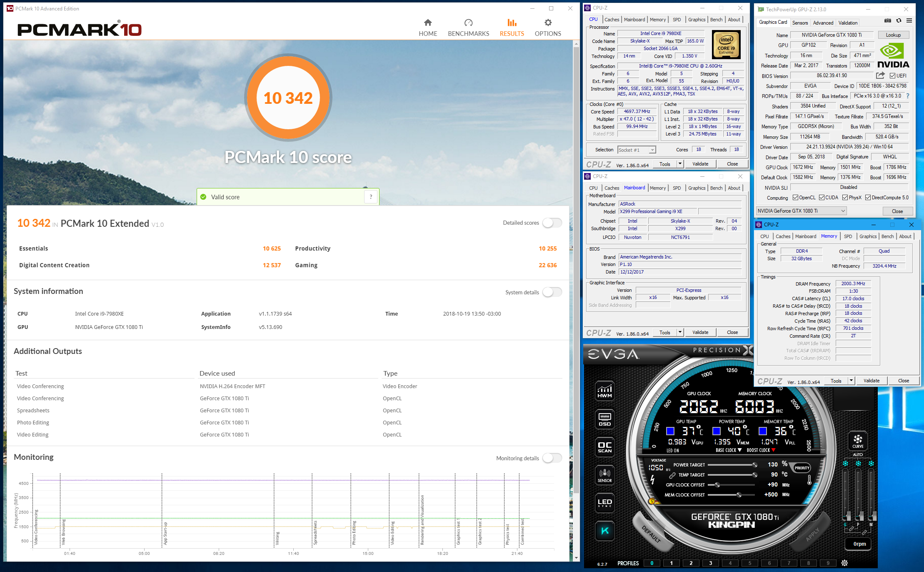Open Tools dropdown arrow in CPU-Z CPU window

click(x=680, y=164)
